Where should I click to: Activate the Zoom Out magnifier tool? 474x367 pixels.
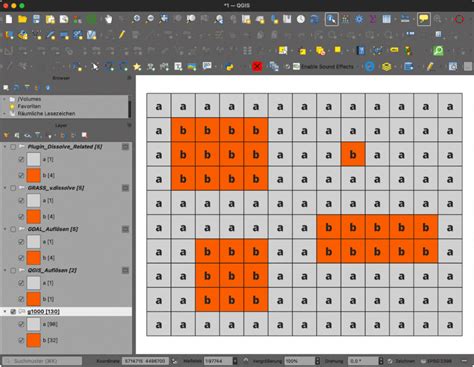coord(150,19)
